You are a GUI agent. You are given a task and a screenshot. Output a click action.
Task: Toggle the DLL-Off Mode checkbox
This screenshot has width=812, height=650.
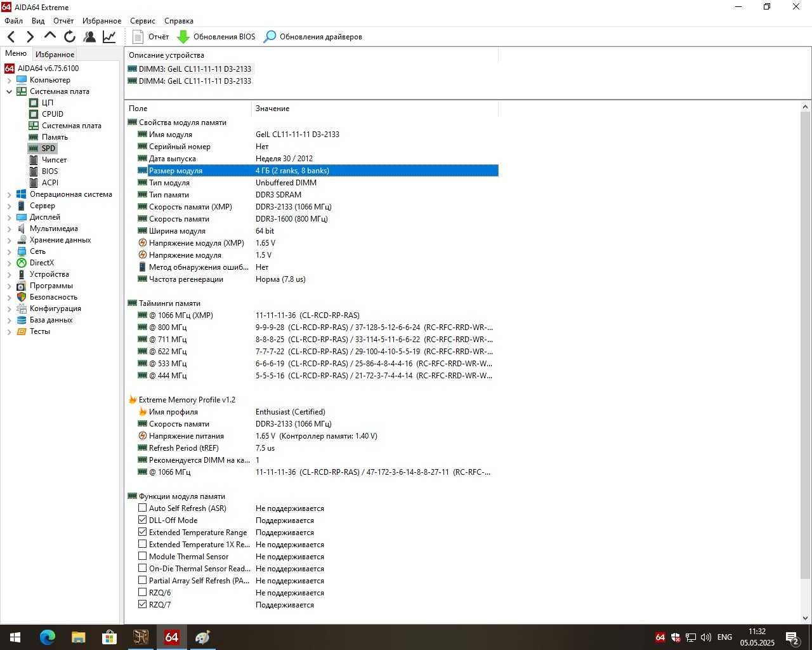point(142,520)
